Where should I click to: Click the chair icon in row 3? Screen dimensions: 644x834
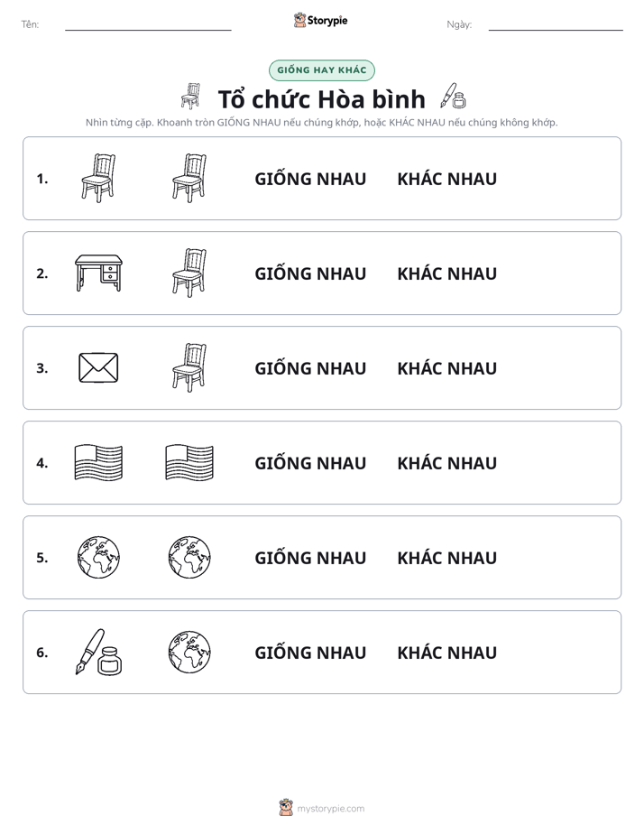point(189,367)
